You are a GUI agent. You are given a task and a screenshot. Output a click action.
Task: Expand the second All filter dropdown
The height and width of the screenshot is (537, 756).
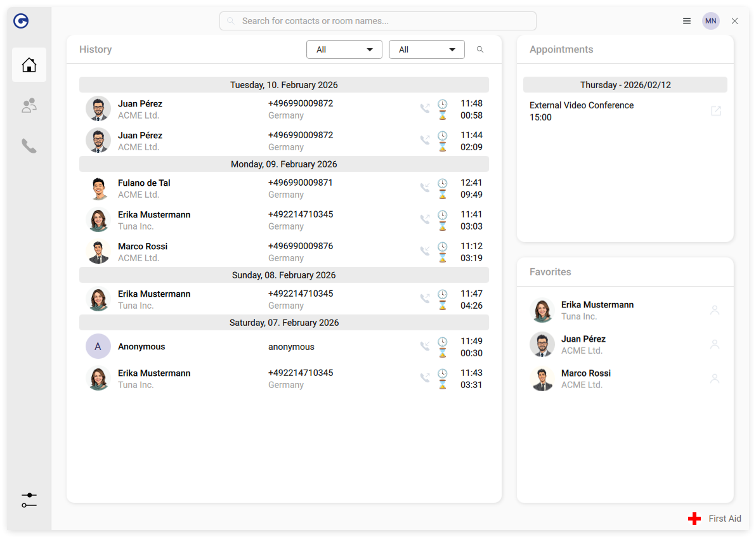[426, 49]
